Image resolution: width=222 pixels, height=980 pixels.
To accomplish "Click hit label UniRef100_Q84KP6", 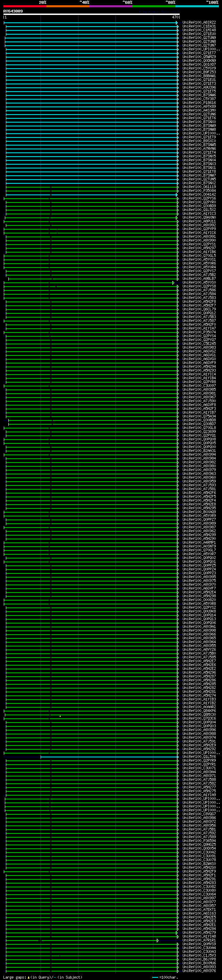I will (x=199, y=711).
